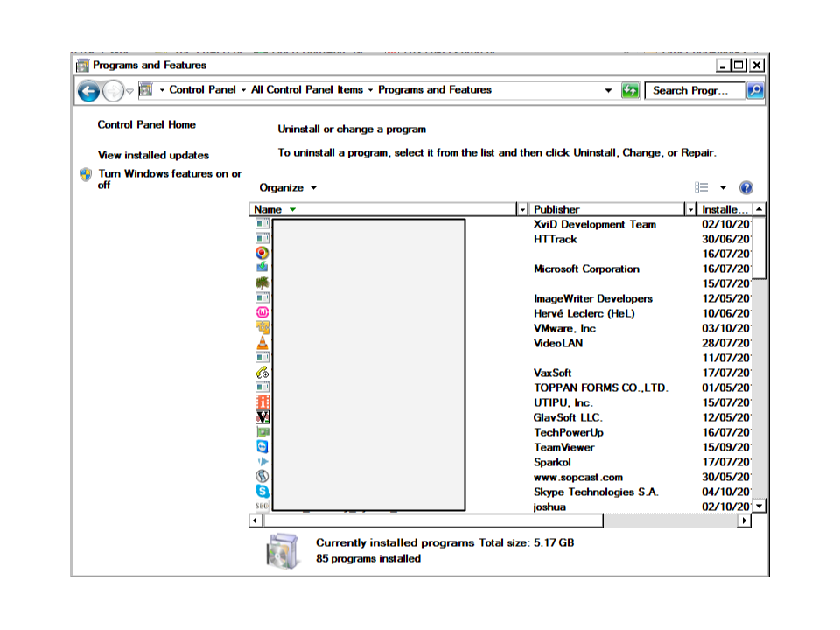Select the VLC cone icon for VideoLAN

point(262,342)
